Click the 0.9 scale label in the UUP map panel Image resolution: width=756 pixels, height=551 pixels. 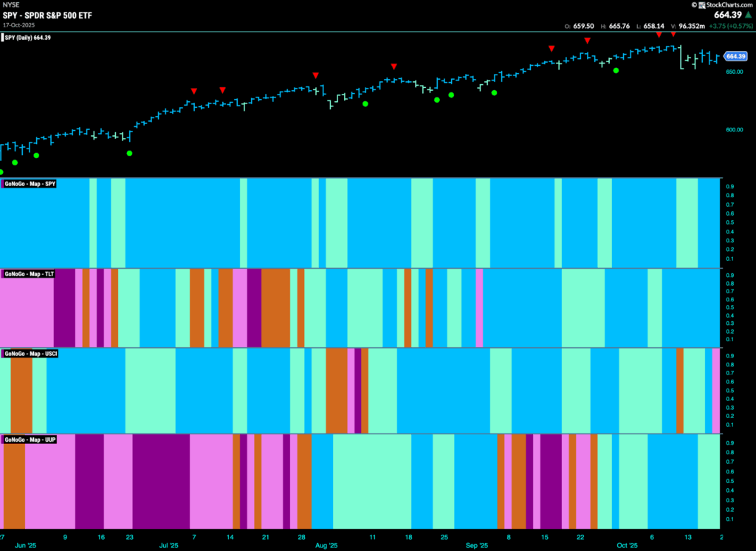click(x=730, y=443)
